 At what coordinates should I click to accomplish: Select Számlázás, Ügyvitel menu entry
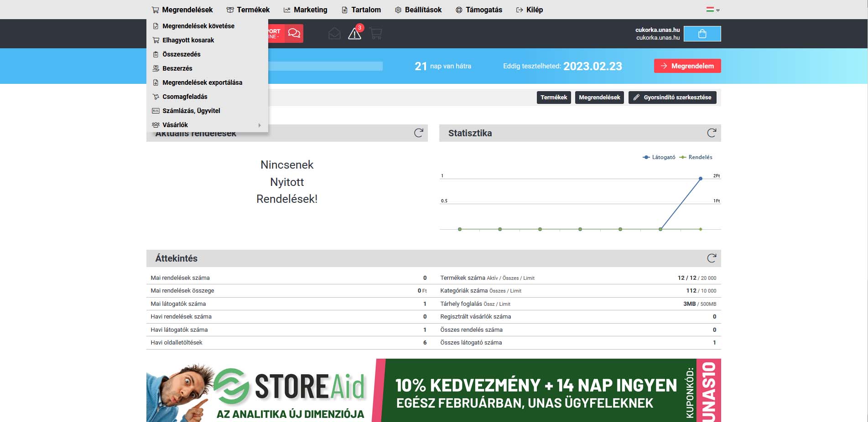pyautogui.click(x=191, y=111)
